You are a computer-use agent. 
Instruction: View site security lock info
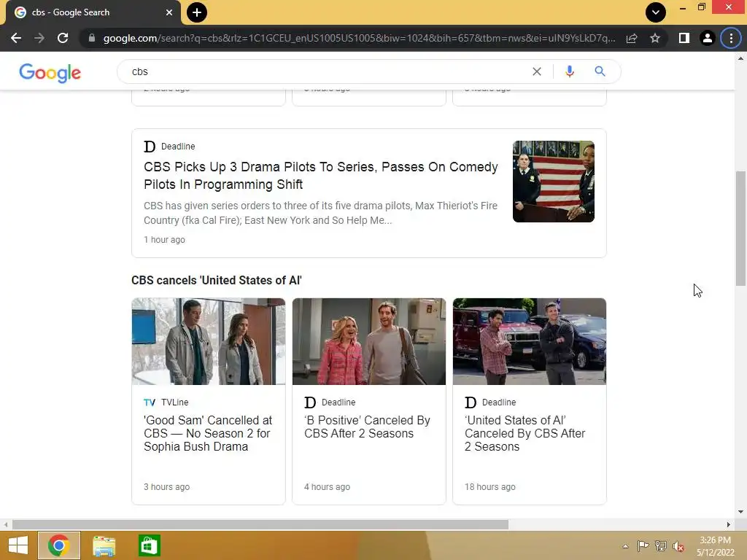click(91, 38)
